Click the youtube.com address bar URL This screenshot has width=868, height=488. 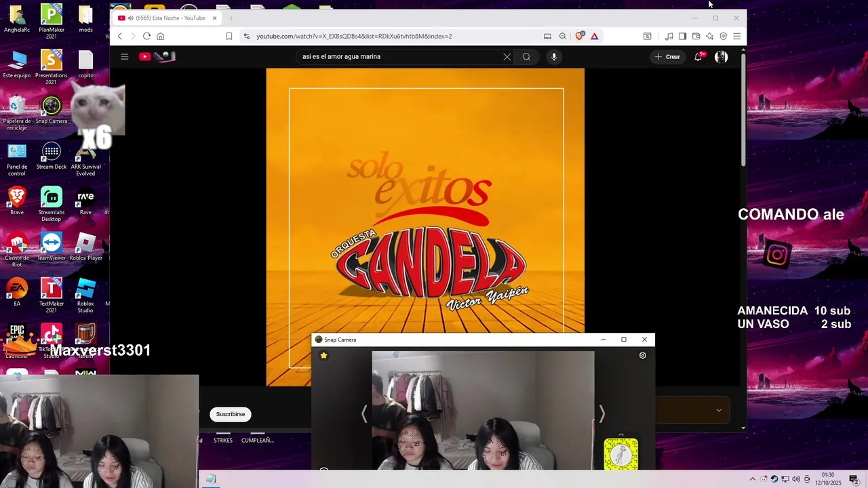click(x=354, y=36)
